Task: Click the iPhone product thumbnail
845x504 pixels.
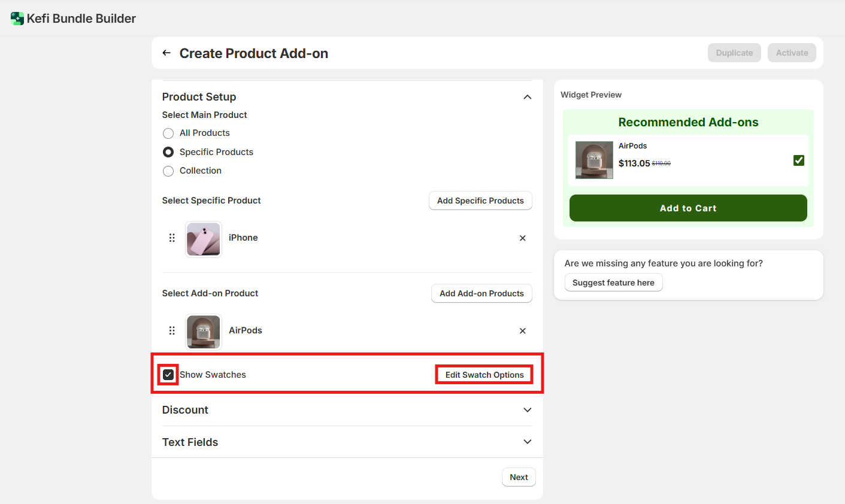Action: (204, 239)
